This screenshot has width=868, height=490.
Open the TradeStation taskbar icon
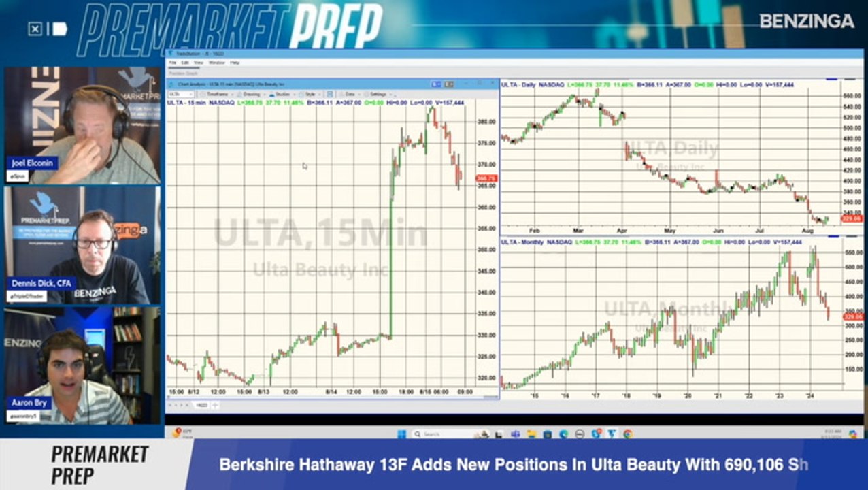pyautogui.click(x=611, y=434)
